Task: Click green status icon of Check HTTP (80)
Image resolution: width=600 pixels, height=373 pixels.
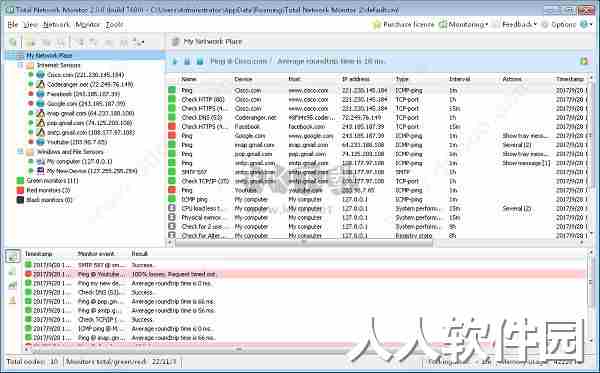Action: point(172,99)
